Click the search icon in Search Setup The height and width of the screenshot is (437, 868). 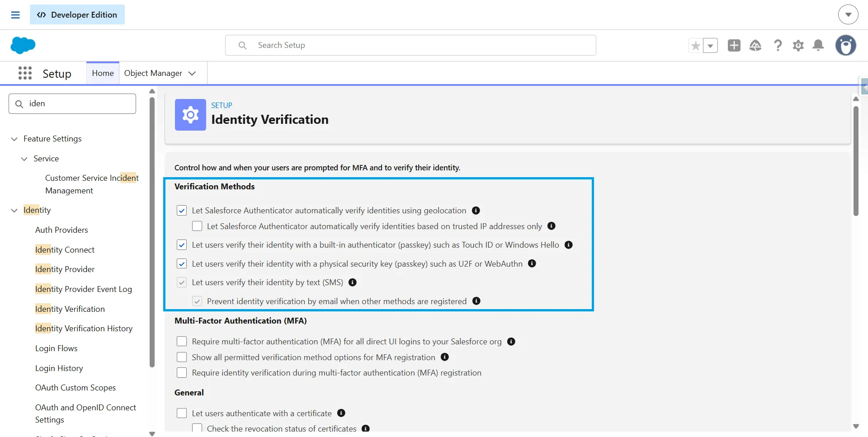243,45
